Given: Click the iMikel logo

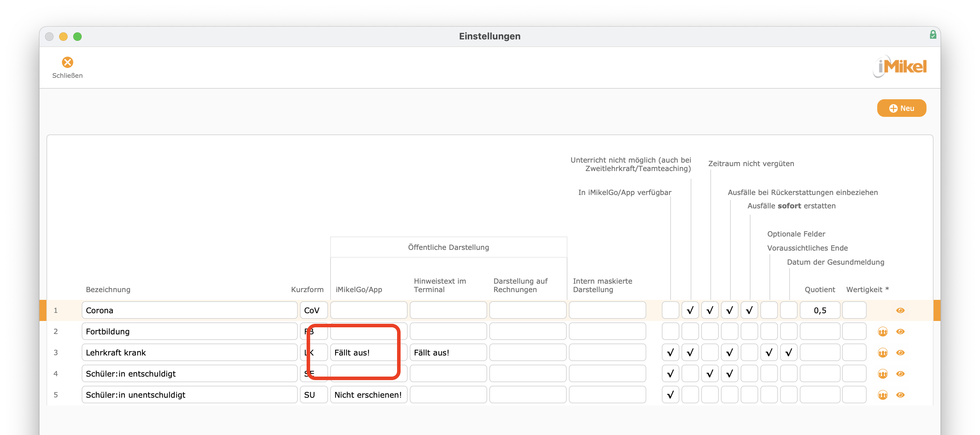Looking at the screenshot, I should point(900,67).
